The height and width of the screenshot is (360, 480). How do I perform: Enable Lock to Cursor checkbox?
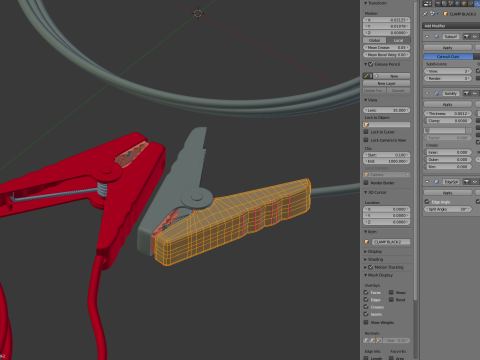click(366, 132)
